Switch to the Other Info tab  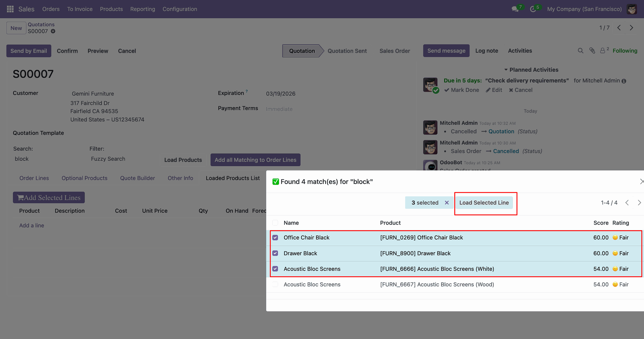[x=180, y=178]
